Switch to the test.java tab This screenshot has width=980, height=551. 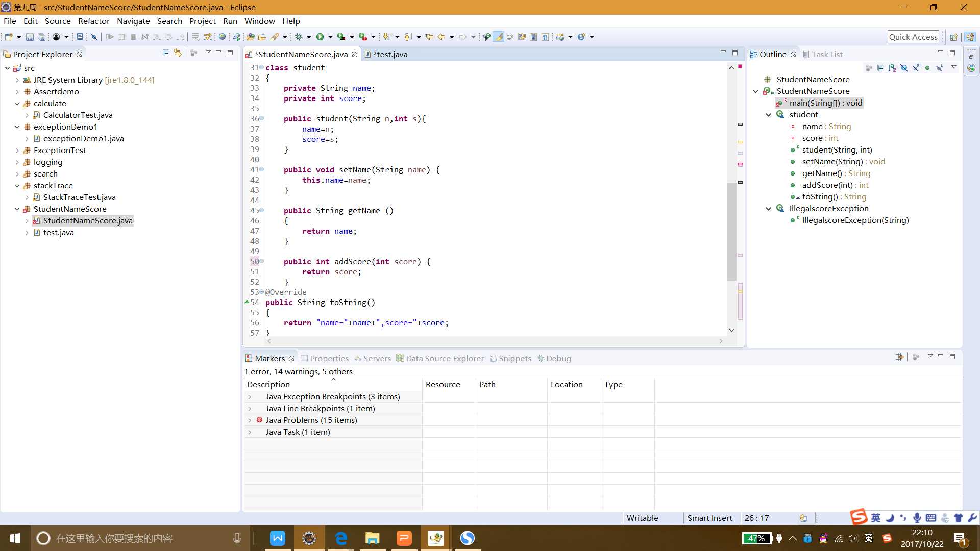pos(390,54)
